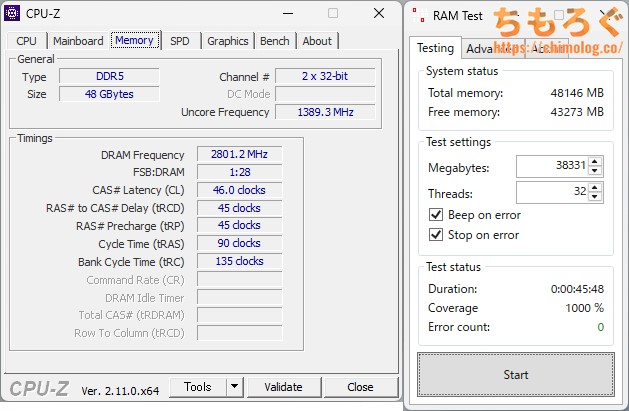Image resolution: width=629 pixels, height=411 pixels.
Task: Toggle the Beep on error checkbox
Action: click(435, 215)
